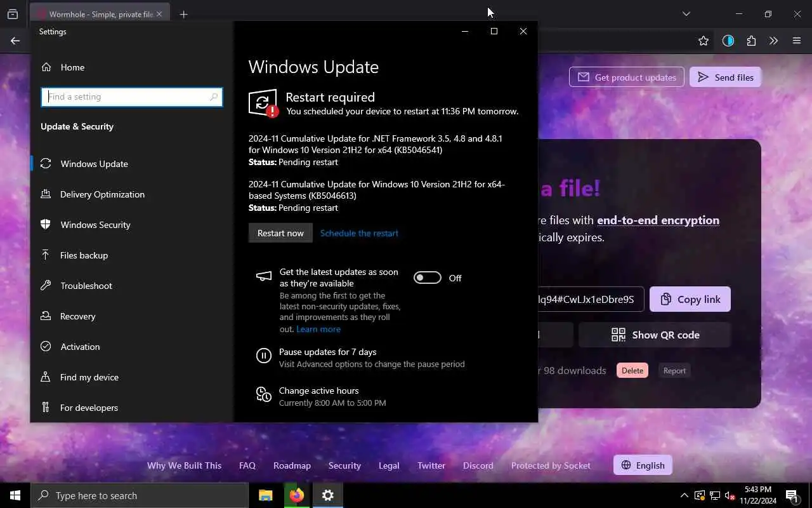Screen dimensions: 812x508
Task: Click the Restart now button
Action: 280,233
